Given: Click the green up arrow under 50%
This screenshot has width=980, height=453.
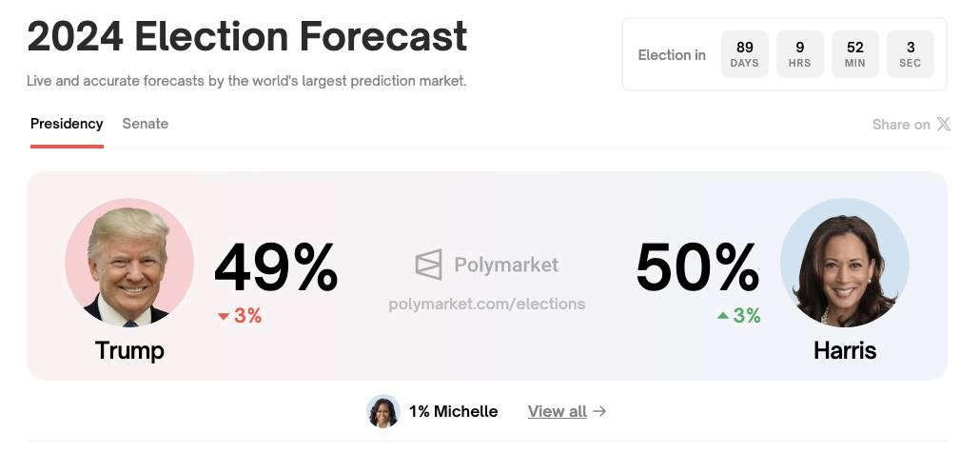Looking at the screenshot, I should (723, 316).
